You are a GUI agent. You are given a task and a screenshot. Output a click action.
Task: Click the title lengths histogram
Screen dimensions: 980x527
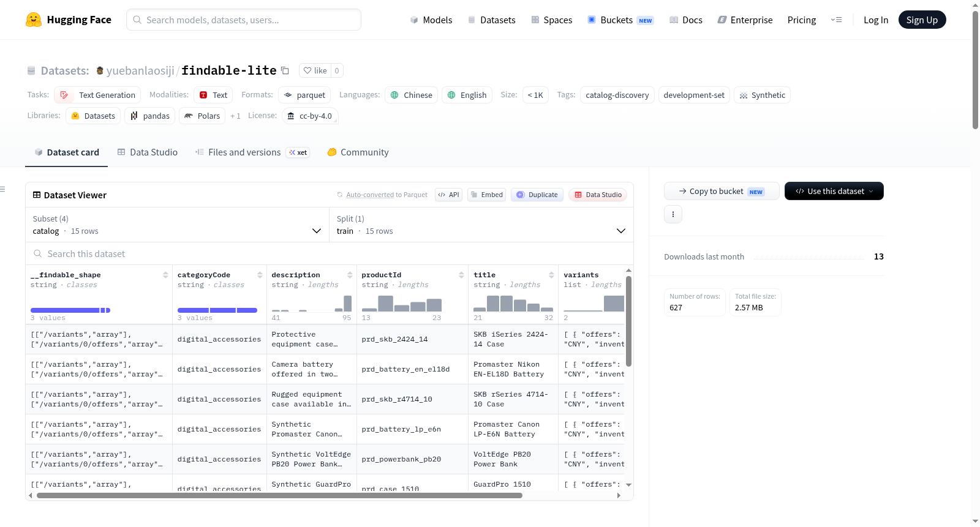coord(513,303)
